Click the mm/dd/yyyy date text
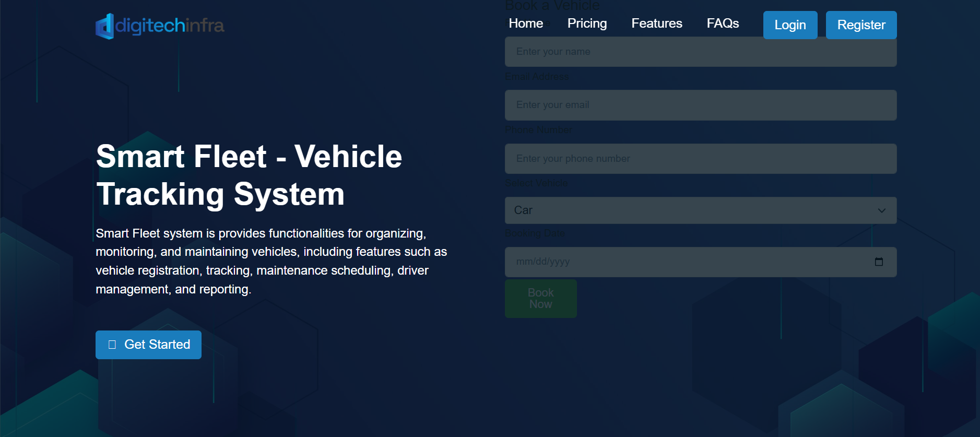 [543, 262]
